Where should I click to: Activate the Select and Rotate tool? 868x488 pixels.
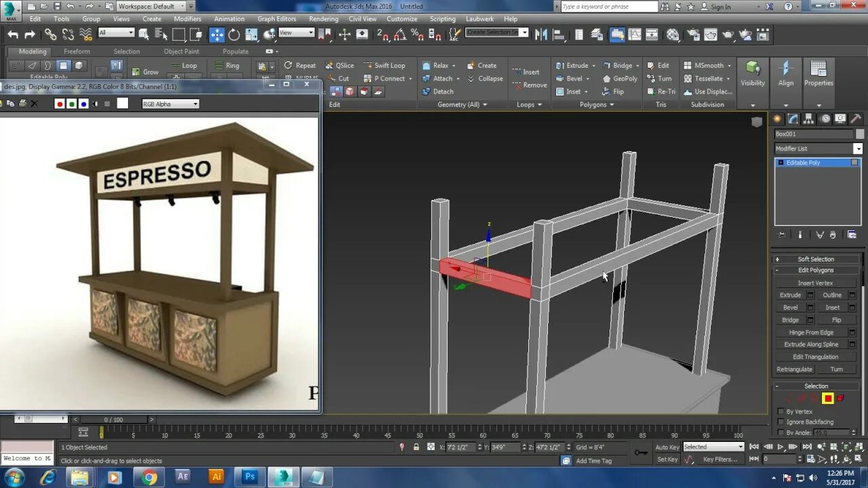coord(234,35)
